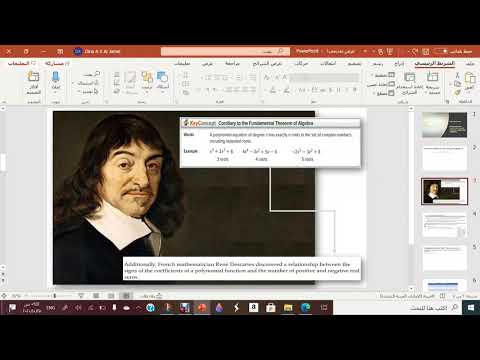Click the taskbar clock and date
The height and width of the screenshot is (360, 480).
pos(32,307)
